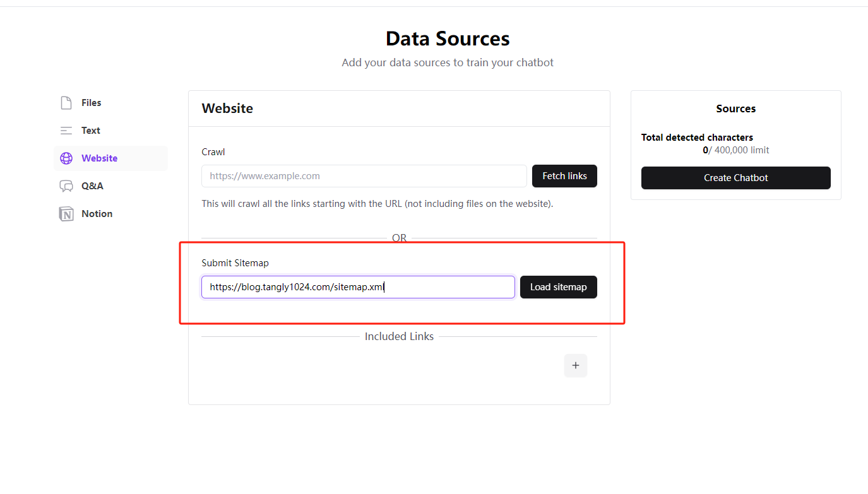
Task: Click the Create Chatbot button
Action: click(x=736, y=178)
